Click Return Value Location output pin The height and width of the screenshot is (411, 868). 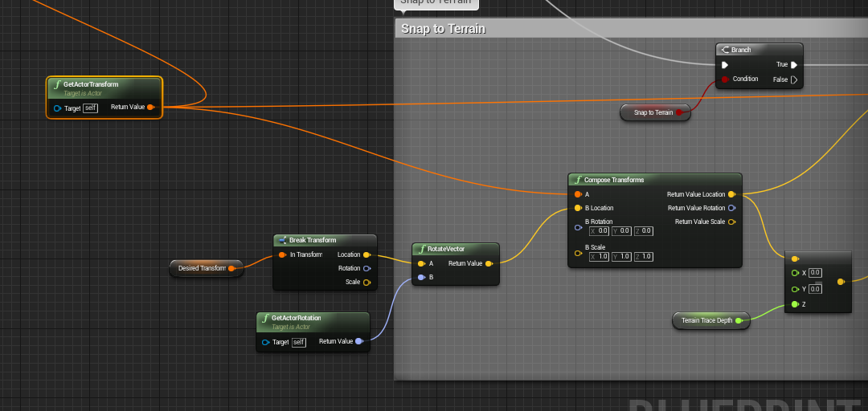(731, 194)
